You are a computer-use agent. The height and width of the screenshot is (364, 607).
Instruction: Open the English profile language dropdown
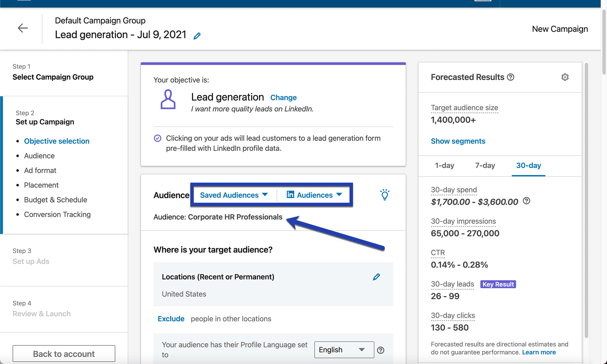click(x=344, y=350)
